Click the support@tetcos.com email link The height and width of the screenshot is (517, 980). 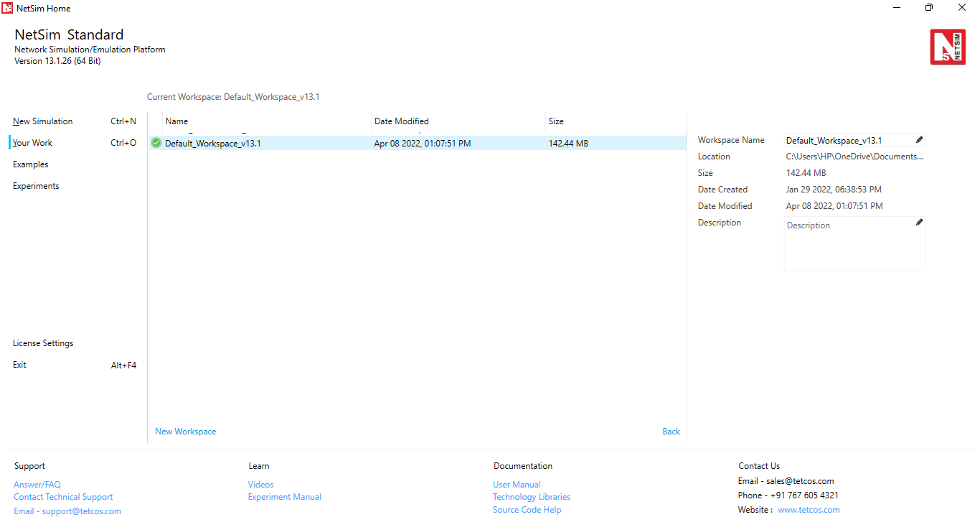[67, 511]
